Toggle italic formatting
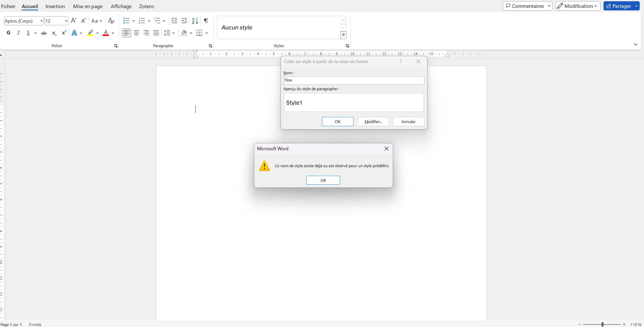 [18, 33]
